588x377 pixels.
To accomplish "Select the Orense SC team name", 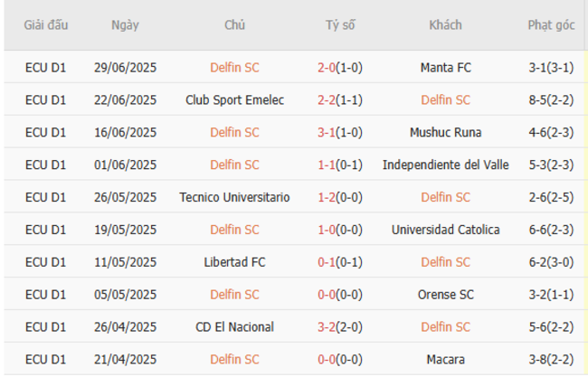I will click(445, 295).
